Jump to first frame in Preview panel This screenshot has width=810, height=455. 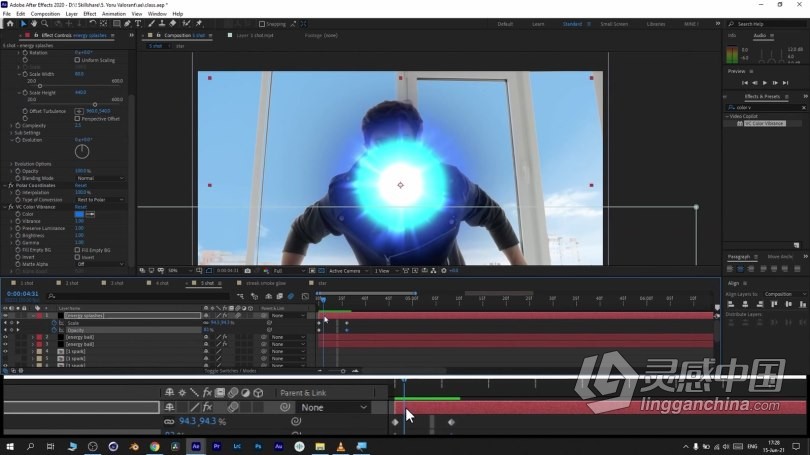(x=744, y=83)
